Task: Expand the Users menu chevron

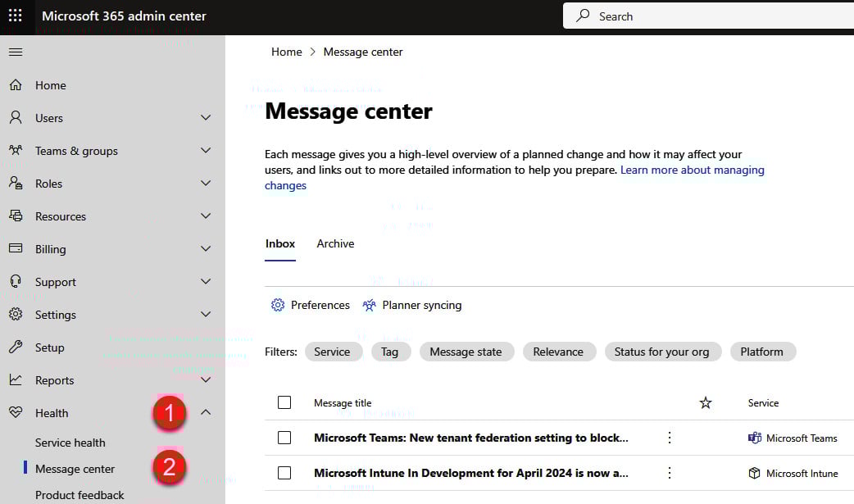Action: 206,118
